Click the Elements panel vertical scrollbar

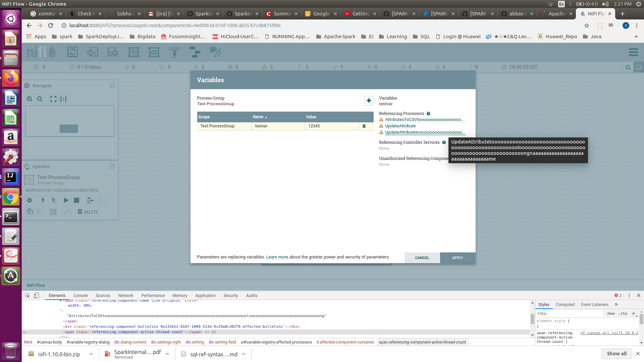(x=532, y=318)
